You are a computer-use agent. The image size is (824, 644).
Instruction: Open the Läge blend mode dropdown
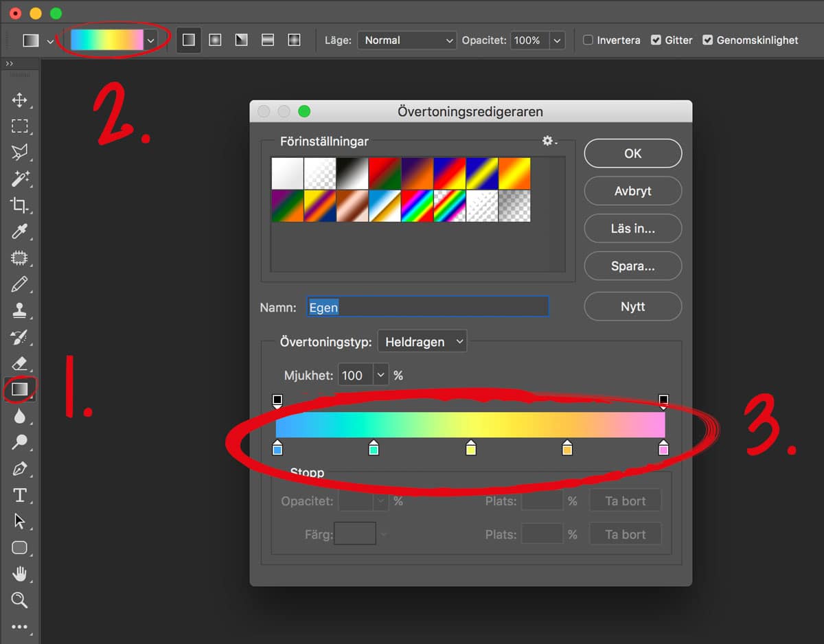pos(407,41)
